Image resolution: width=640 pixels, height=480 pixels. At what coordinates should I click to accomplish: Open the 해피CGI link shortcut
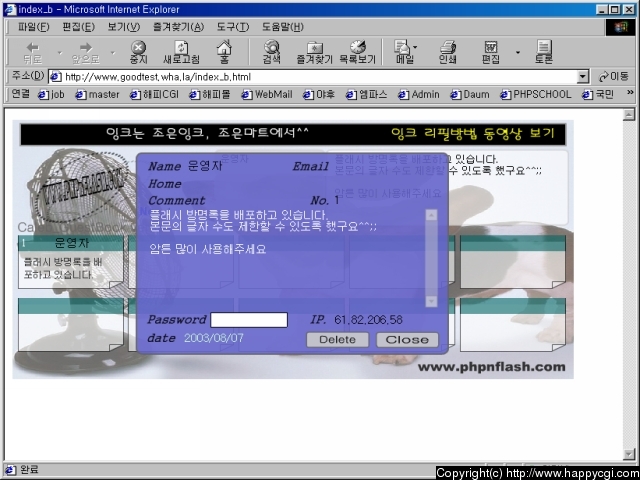(154, 95)
